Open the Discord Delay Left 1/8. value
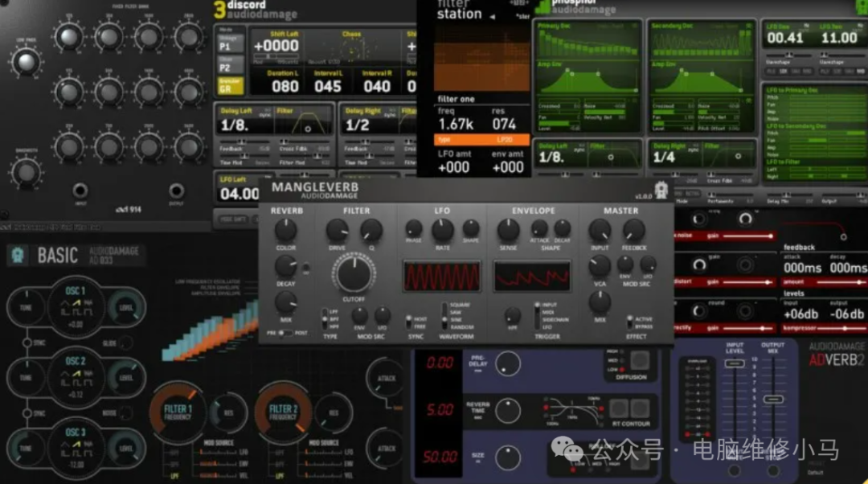The height and width of the screenshot is (484, 868). pyautogui.click(x=234, y=125)
